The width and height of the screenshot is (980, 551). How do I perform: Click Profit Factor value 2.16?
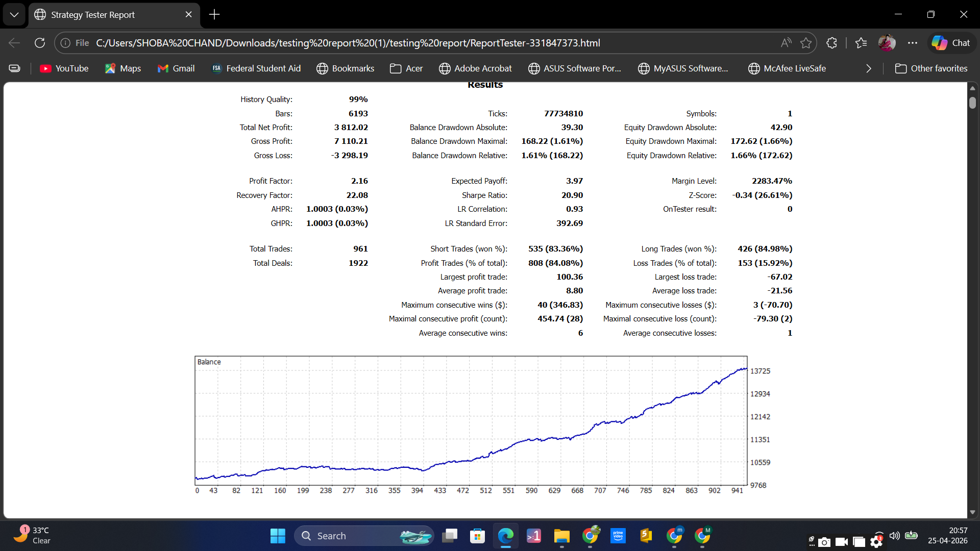(x=359, y=181)
